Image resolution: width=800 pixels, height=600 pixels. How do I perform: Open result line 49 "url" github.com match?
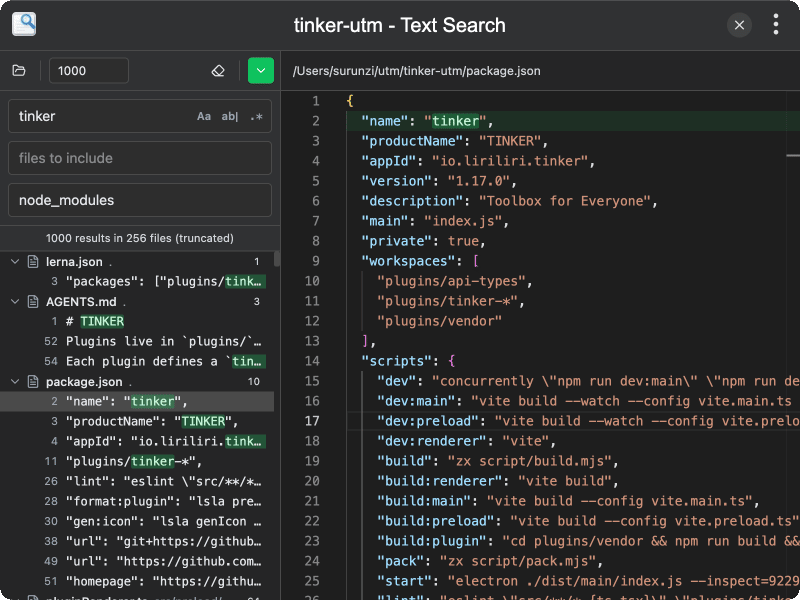[x=137, y=562]
